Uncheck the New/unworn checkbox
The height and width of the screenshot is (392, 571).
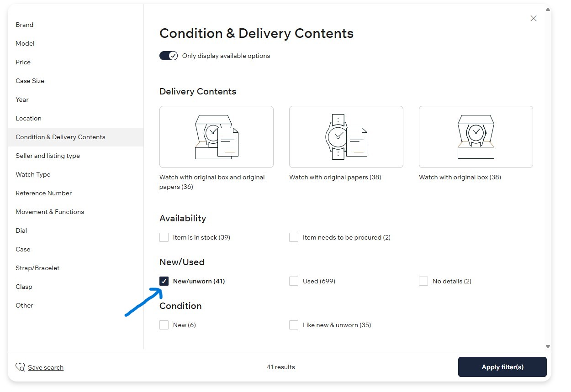click(x=164, y=281)
